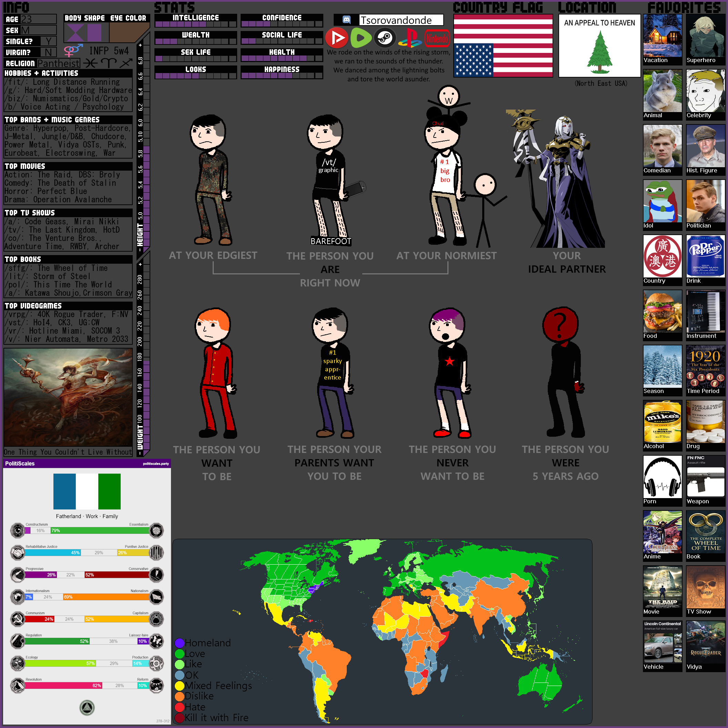Click the blue-white-green PolitiScales flag
Screen dimensions: 728x728
tap(87, 491)
